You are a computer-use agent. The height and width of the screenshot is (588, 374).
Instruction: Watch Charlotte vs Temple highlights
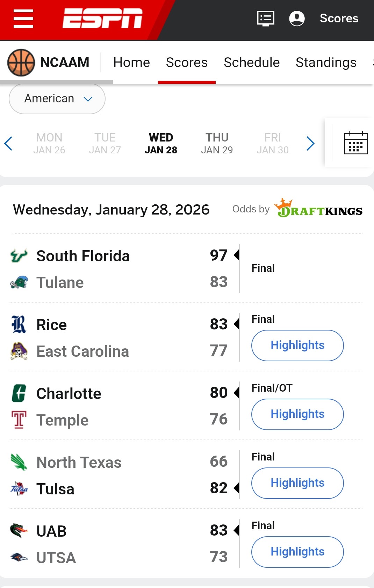coord(297,414)
